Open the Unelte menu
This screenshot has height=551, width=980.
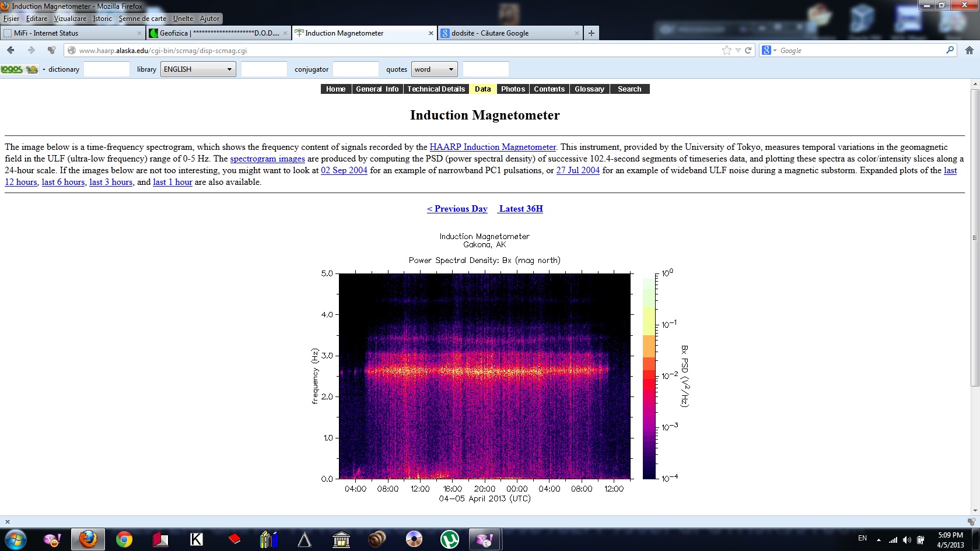point(183,19)
